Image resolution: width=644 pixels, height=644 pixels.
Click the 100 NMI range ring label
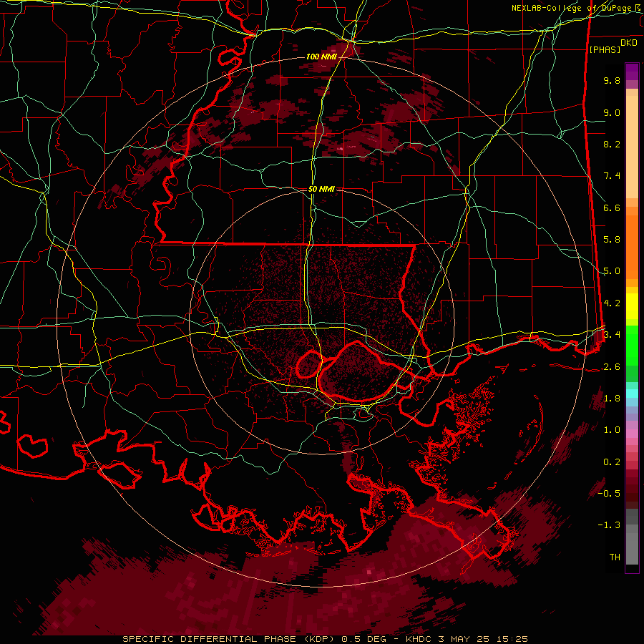pos(321,57)
